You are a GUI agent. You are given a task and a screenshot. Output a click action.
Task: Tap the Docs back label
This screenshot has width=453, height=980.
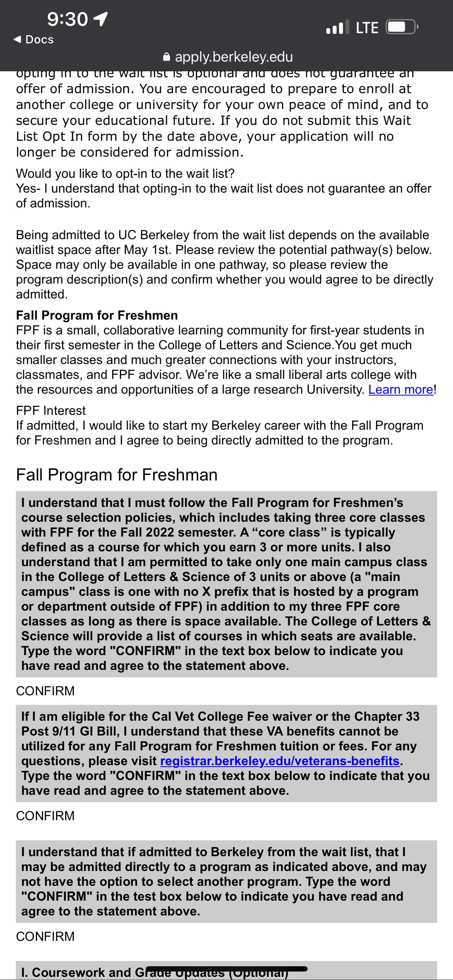pyautogui.click(x=39, y=40)
